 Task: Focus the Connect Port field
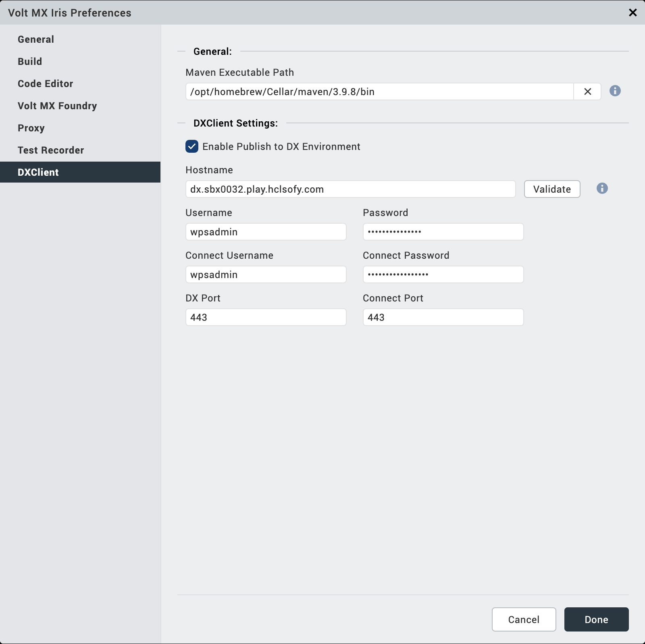pos(443,317)
